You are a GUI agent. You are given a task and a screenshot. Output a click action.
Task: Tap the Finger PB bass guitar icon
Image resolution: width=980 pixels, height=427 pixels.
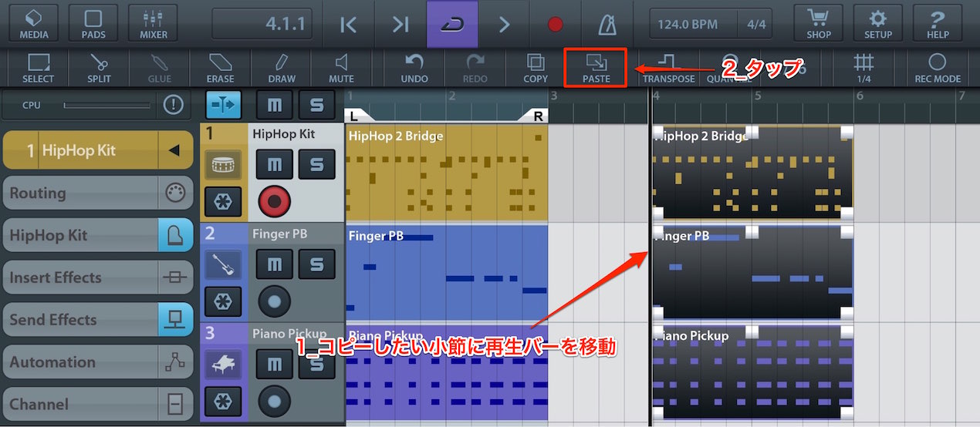[223, 264]
